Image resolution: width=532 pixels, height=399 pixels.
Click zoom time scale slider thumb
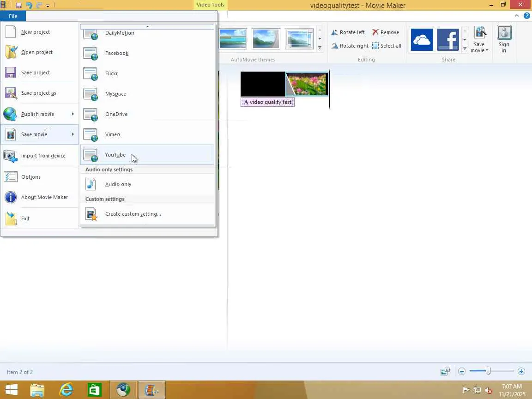(488, 371)
